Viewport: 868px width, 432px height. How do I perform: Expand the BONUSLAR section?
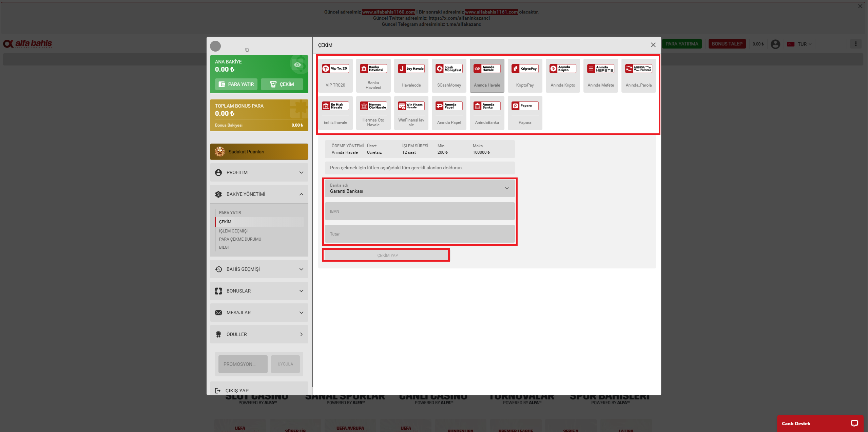pos(259,291)
